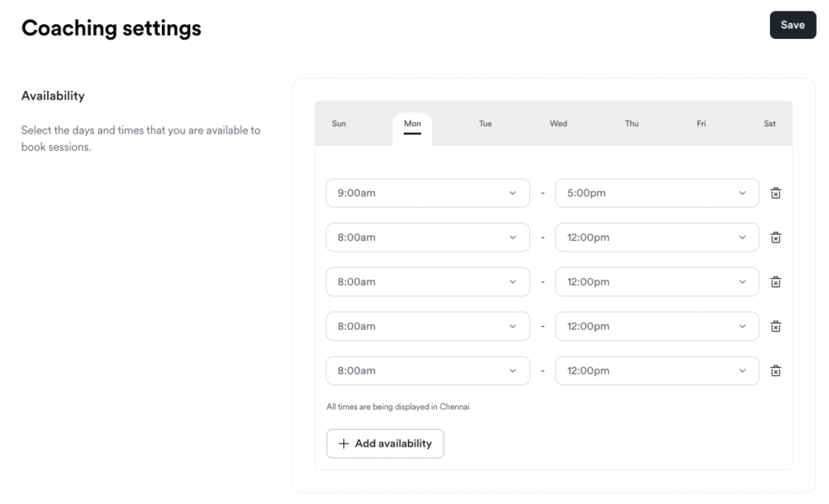Delete the second availability row with trash icon

point(775,238)
